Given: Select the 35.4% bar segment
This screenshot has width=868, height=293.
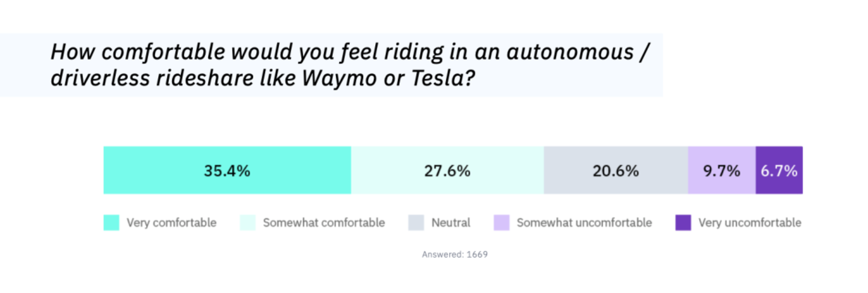Looking at the screenshot, I should pyautogui.click(x=227, y=170).
